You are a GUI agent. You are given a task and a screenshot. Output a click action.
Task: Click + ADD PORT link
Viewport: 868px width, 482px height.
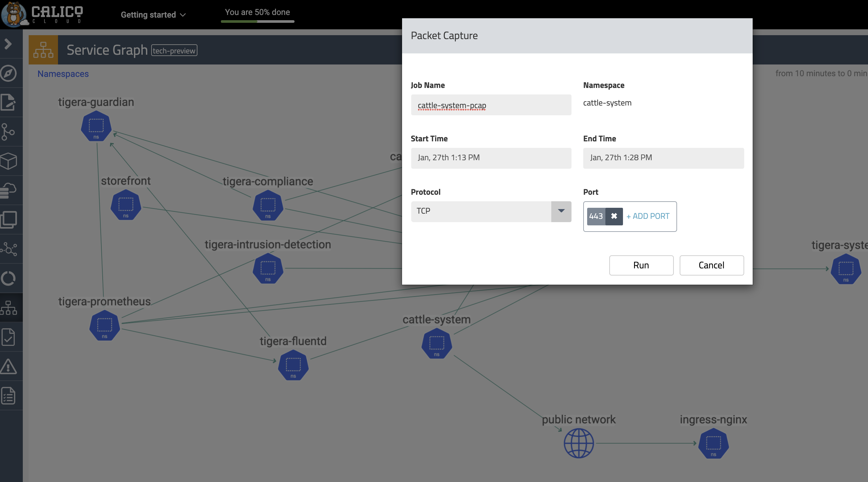[x=648, y=216]
